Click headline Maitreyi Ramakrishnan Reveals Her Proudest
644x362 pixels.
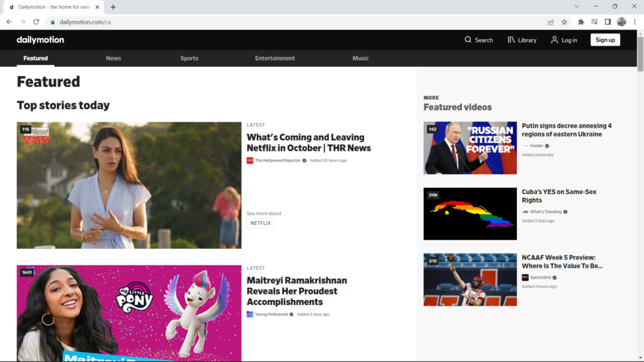tap(297, 291)
